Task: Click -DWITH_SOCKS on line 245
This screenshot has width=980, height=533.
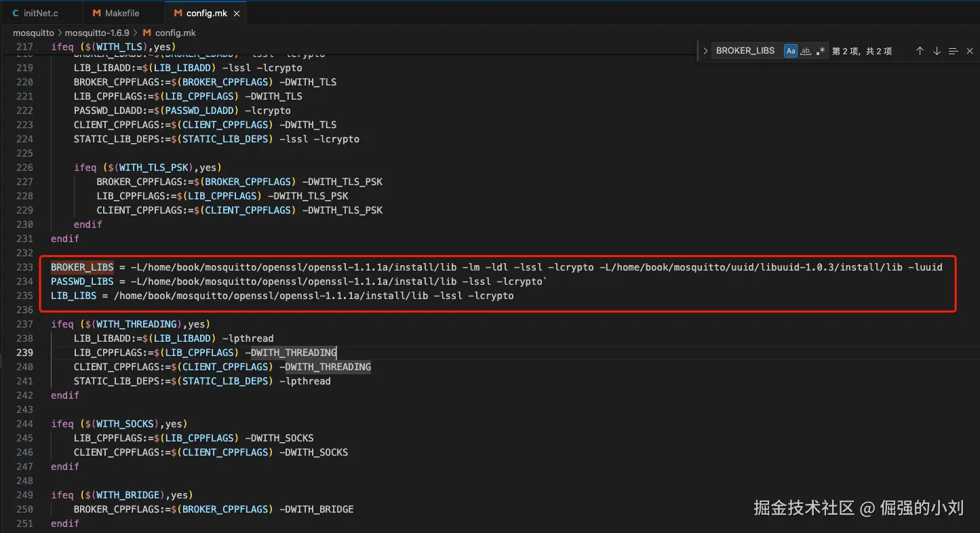Action: [x=279, y=438]
